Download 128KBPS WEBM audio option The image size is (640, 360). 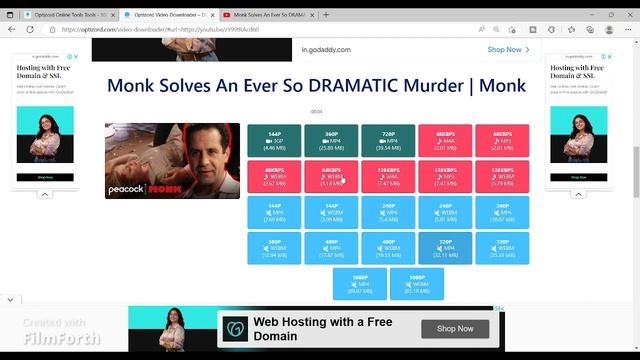[x=502, y=177]
